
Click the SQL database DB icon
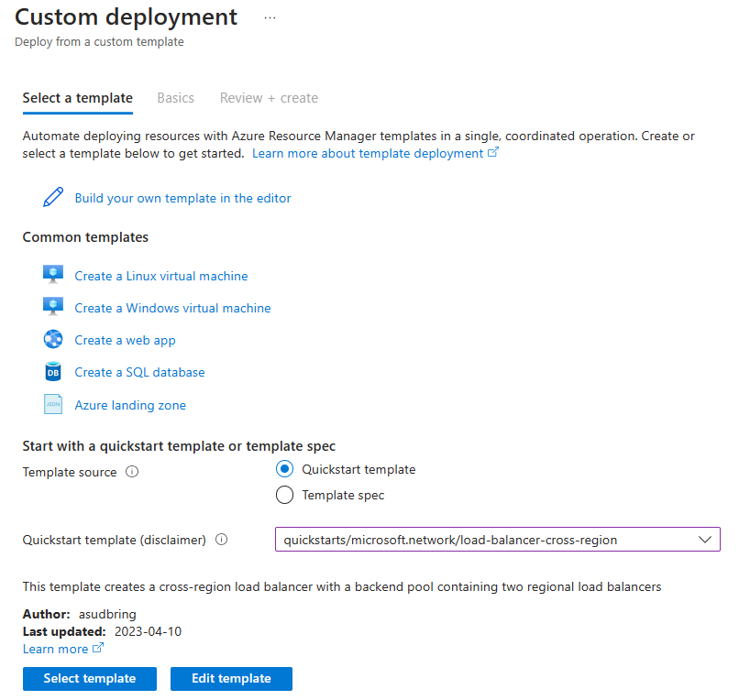[x=53, y=372]
